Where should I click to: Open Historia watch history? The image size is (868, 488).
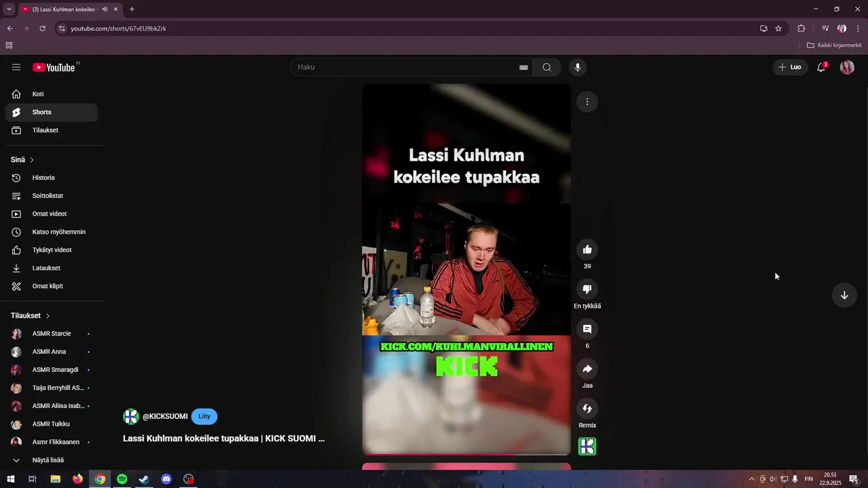tap(52, 178)
